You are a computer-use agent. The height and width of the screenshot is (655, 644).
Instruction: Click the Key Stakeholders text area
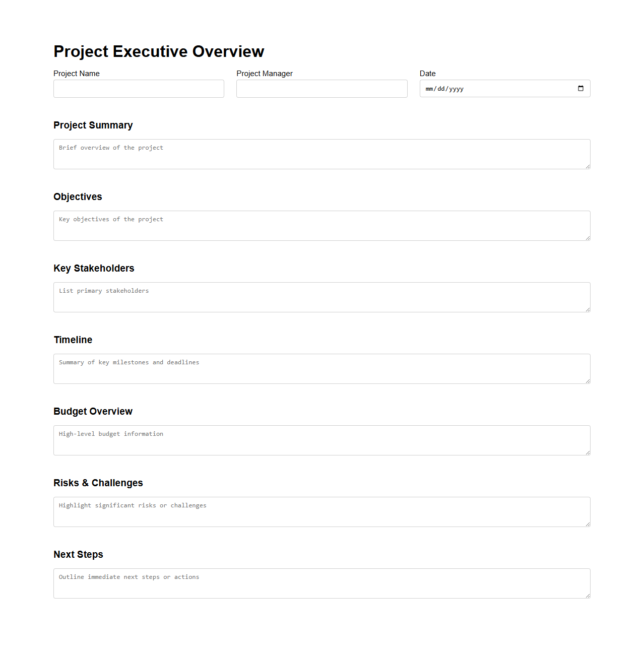321,297
